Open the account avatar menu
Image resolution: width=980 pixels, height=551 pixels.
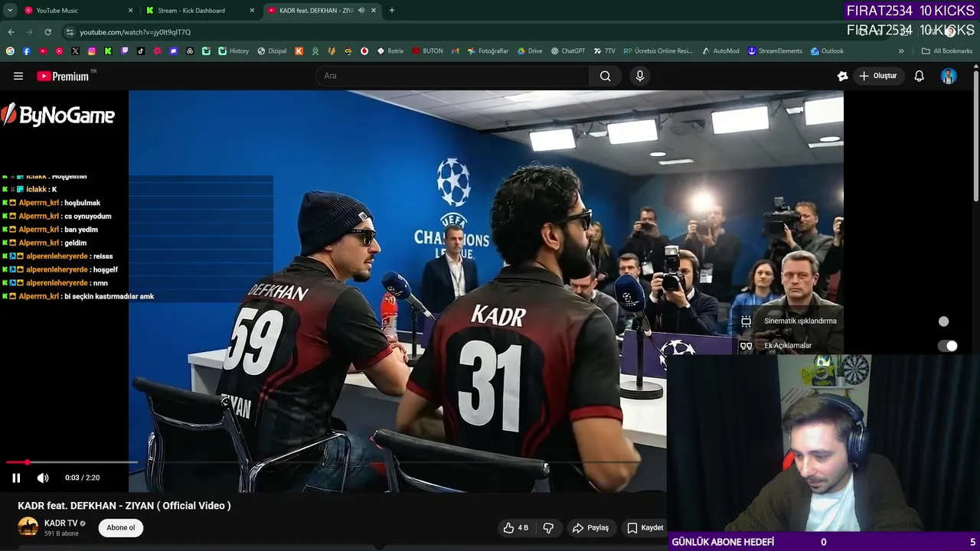click(x=949, y=76)
